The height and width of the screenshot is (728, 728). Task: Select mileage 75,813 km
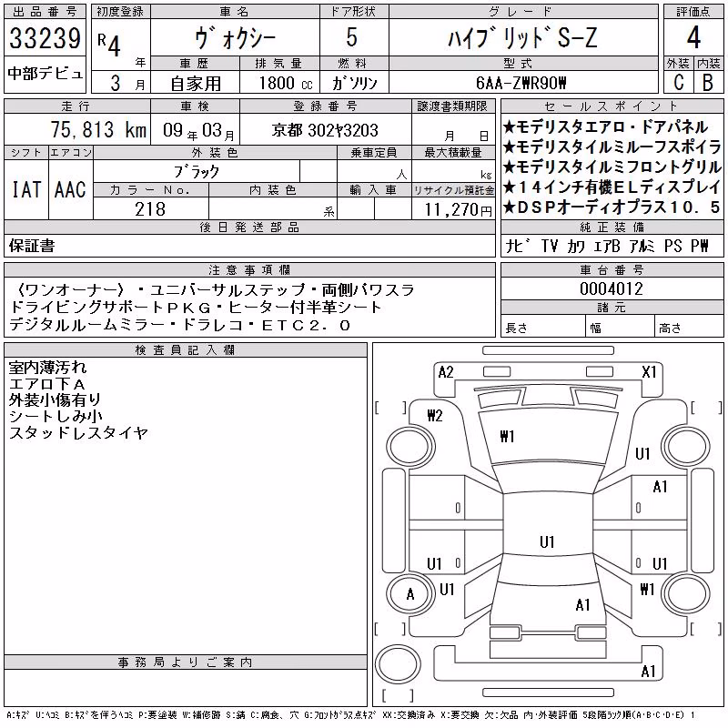pyautogui.click(x=99, y=129)
